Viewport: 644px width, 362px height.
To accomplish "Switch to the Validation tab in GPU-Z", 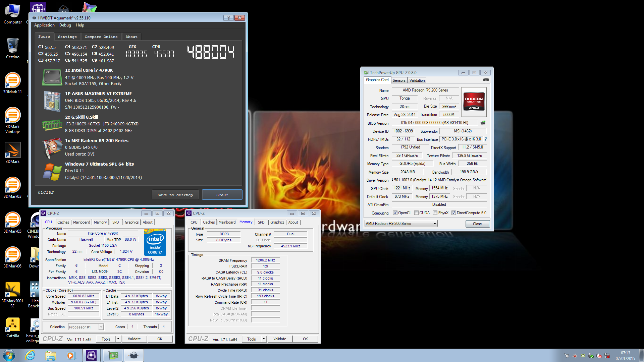I will coord(417,80).
